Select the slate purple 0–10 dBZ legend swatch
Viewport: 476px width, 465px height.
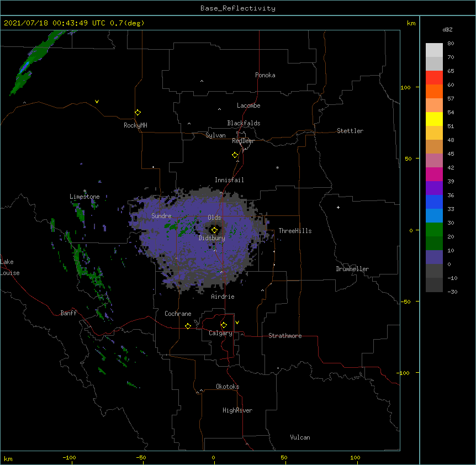(434, 257)
